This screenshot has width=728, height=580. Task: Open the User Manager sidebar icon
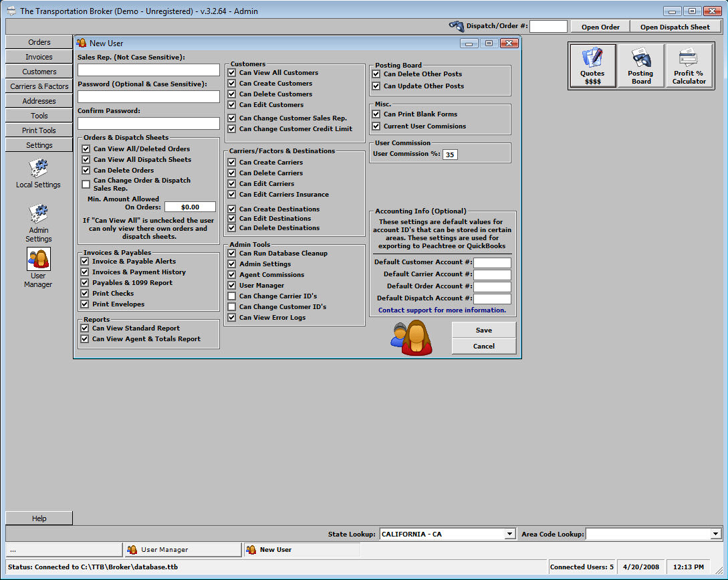(39, 259)
